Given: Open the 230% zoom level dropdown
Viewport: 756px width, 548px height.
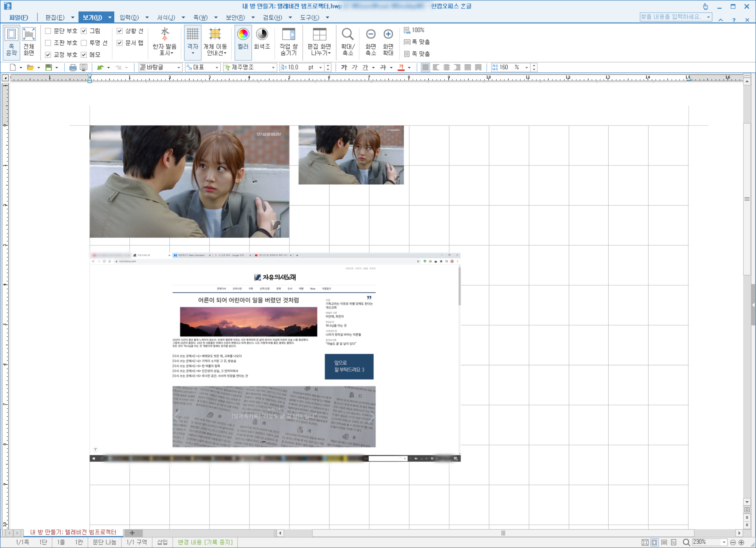Looking at the screenshot, I should 724,542.
